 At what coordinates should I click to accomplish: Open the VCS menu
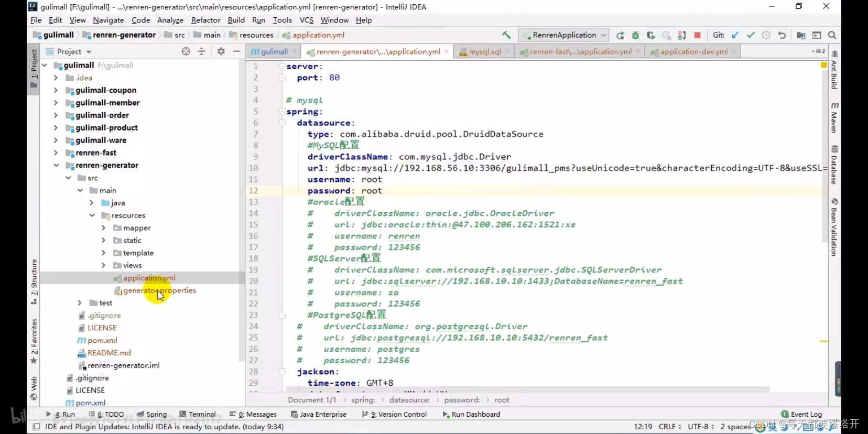(306, 20)
